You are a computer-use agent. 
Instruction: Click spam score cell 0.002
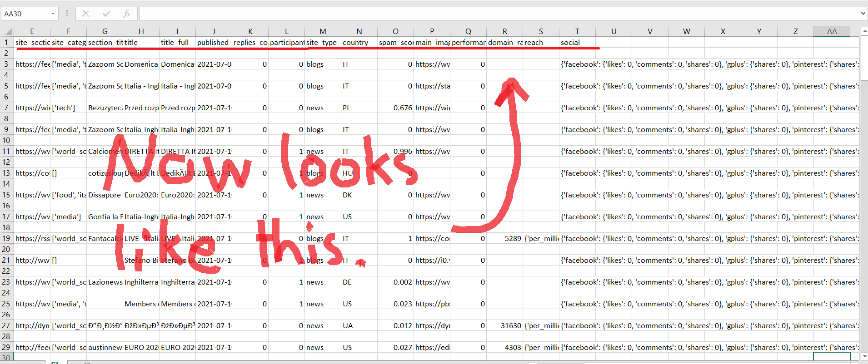(395, 282)
